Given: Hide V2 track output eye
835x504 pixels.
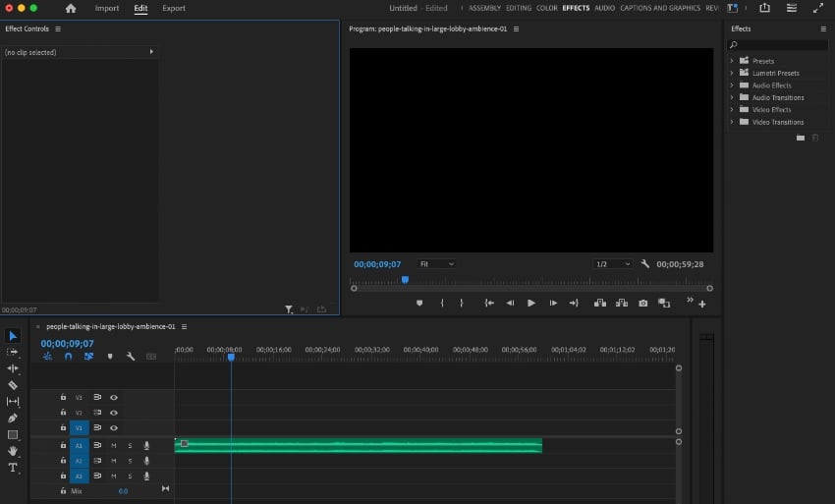Looking at the screenshot, I should (114, 413).
